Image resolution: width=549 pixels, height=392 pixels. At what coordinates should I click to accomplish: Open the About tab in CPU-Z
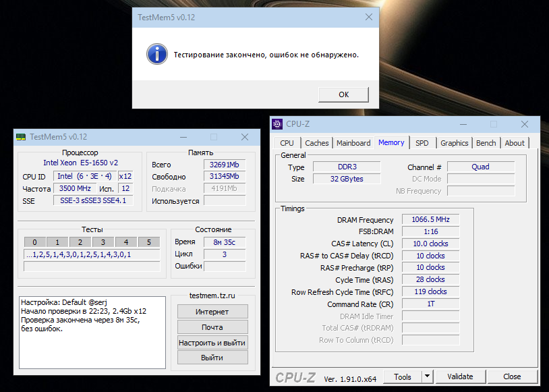coord(515,143)
